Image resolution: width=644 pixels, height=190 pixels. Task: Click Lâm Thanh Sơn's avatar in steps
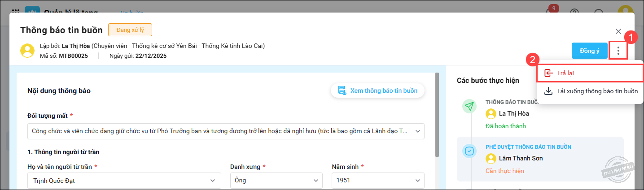coord(491,158)
